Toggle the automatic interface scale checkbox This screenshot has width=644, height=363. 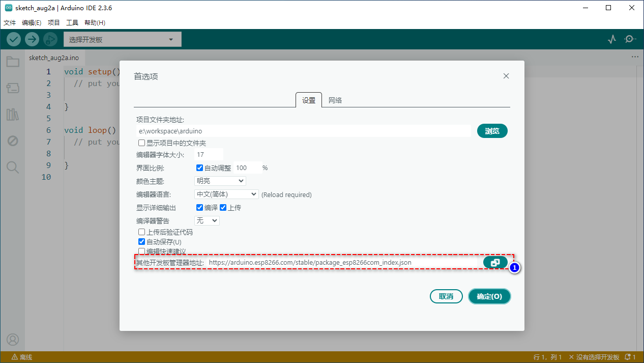(x=199, y=167)
